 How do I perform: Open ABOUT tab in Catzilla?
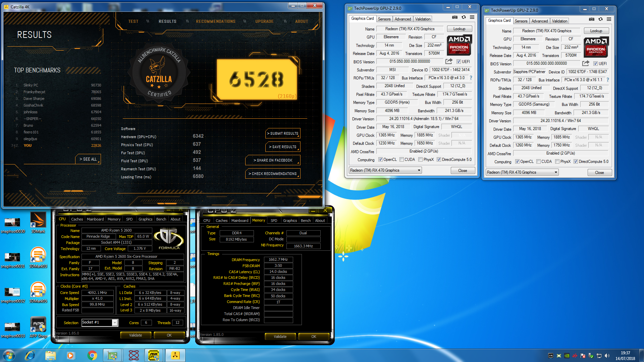(x=302, y=21)
